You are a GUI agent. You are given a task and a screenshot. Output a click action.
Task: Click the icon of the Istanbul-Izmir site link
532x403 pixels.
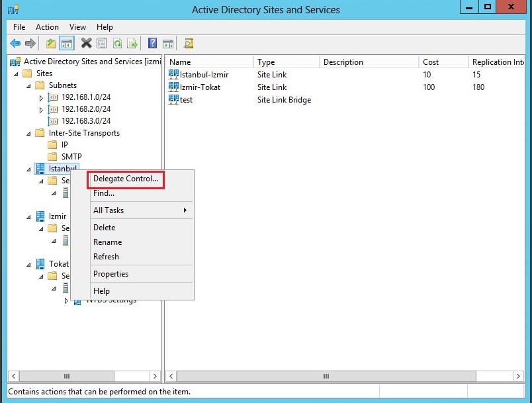pyautogui.click(x=173, y=75)
